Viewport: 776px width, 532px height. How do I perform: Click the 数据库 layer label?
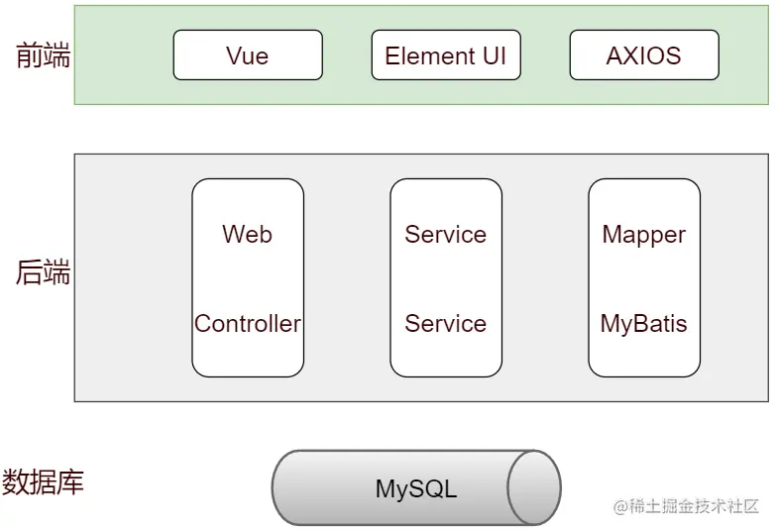point(43,482)
